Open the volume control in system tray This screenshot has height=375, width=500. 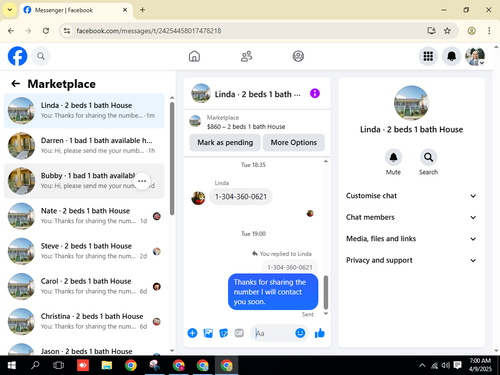coord(445,365)
